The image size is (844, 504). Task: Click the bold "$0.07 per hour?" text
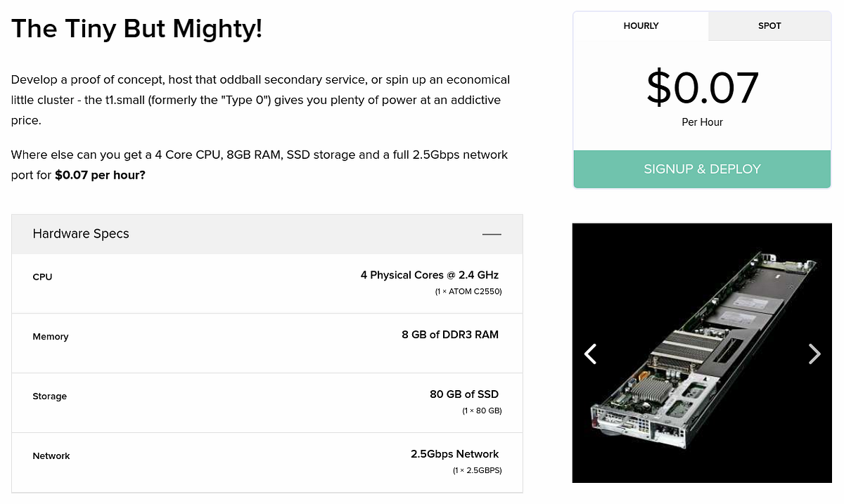point(100,175)
